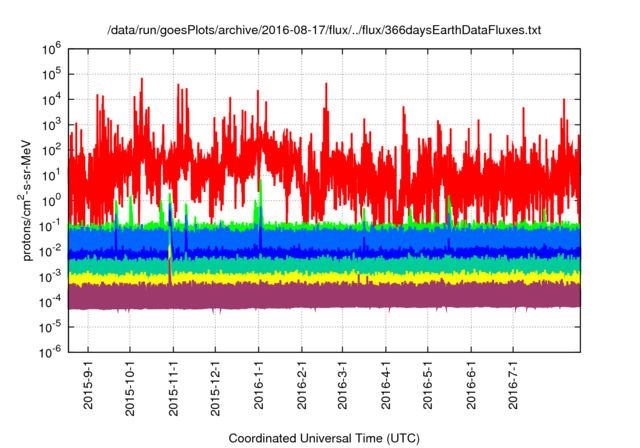Viewport: 640px width, 448px height.
Task: Click the yellow flux data band
Action: click(324, 278)
